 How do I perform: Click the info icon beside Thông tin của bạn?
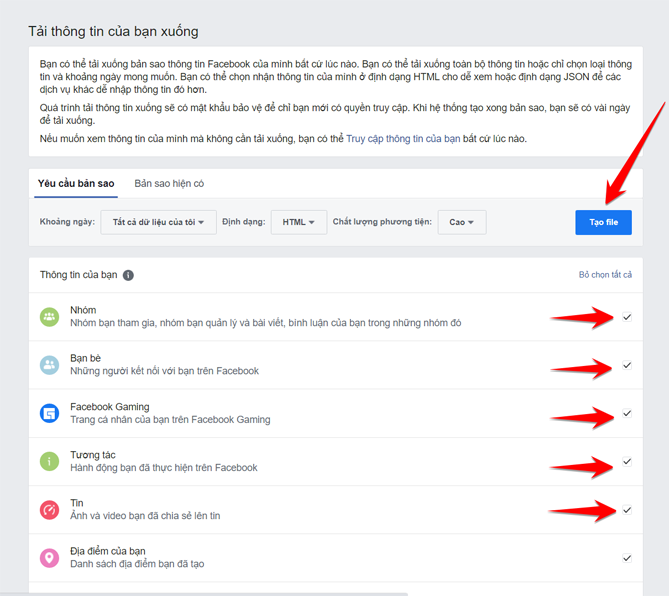pyautogui.click(x=128, y=275)
